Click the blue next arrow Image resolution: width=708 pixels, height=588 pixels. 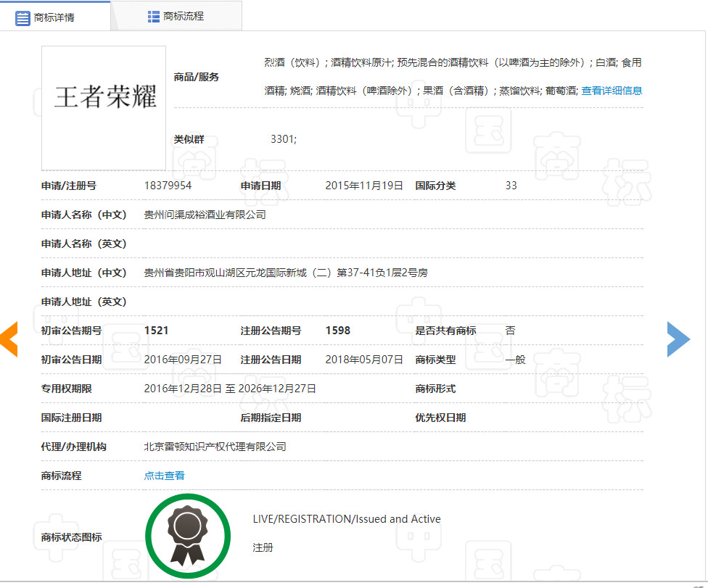tap(678, 339)
